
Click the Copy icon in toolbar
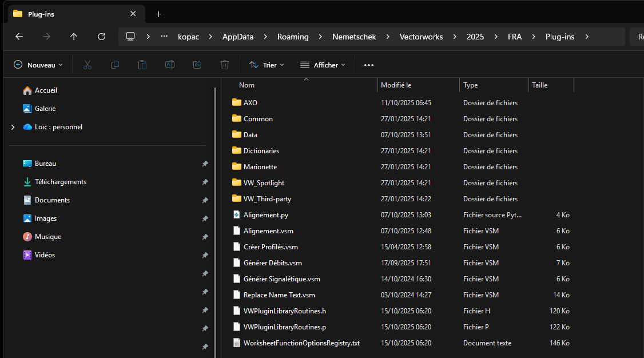pos(115,65)
